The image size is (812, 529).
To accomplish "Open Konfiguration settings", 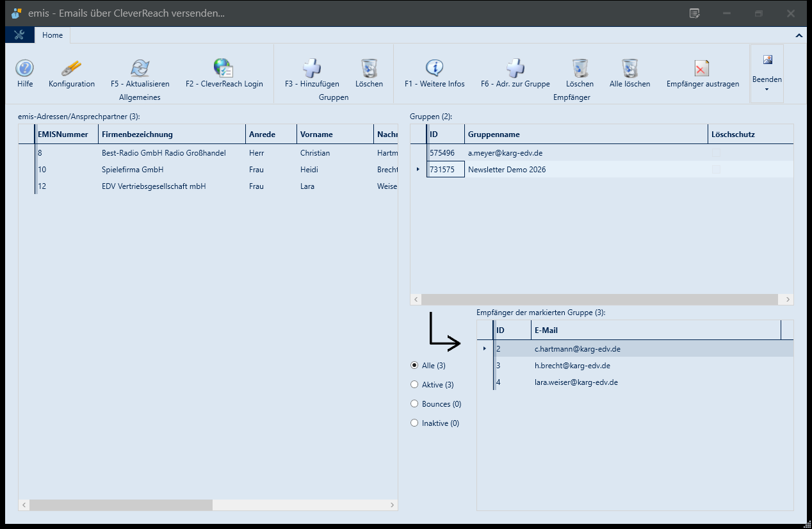I will click(x=72, y=74).
